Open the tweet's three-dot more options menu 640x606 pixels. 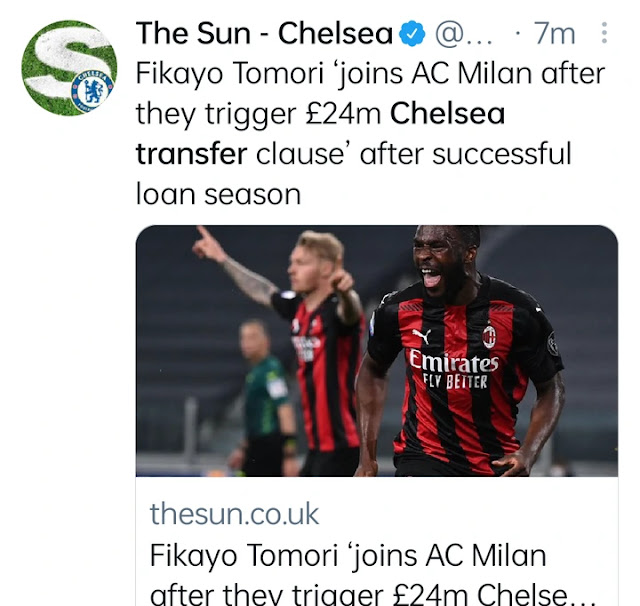coord(604,34)
